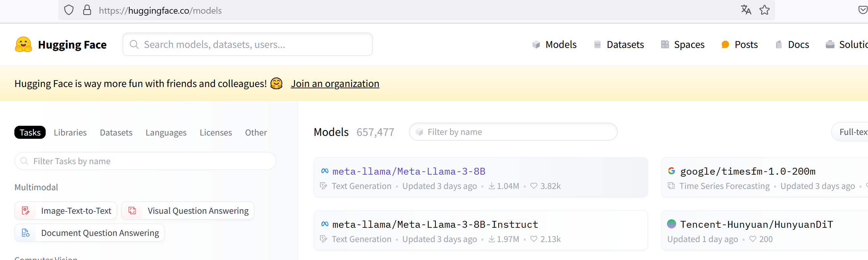Click the Models cube icon in navigation
This screenshot has height=260, width=868.
(536, 44)
